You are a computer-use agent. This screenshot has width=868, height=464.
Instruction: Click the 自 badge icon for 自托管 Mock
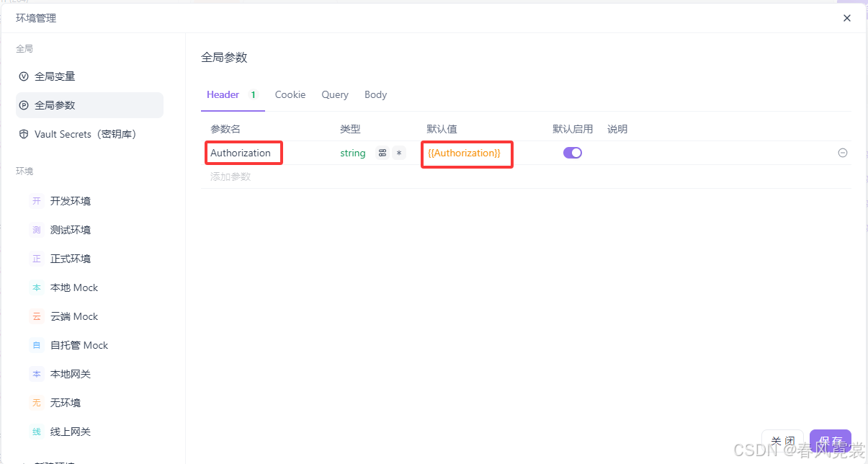(37, 345)
